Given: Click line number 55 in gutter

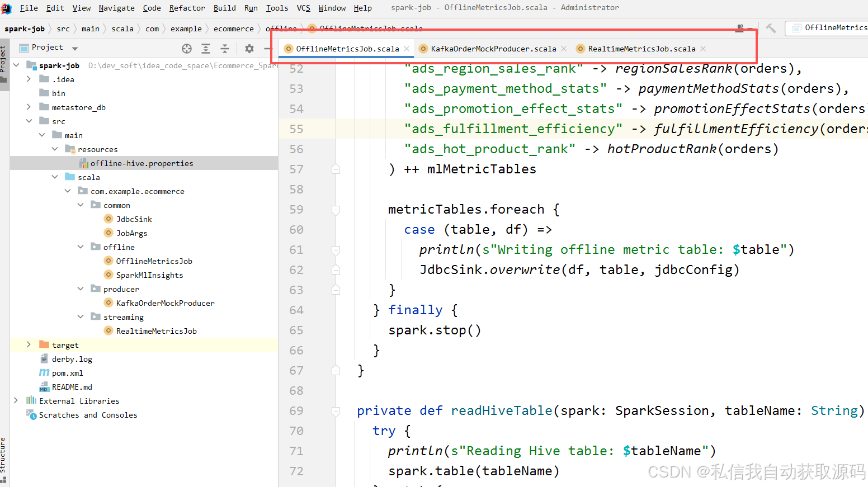Looking at the screenshot, I should pyautogui.click(x=296, y=129).
